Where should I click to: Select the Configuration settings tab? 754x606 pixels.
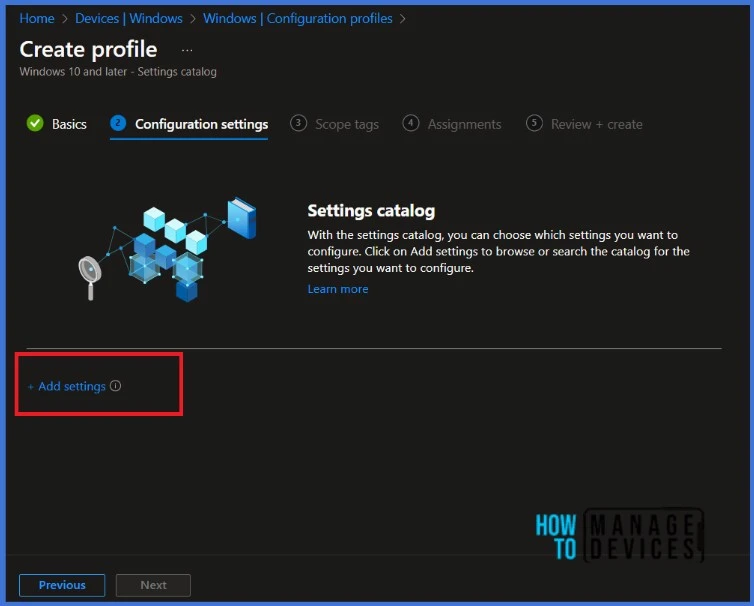201,125
